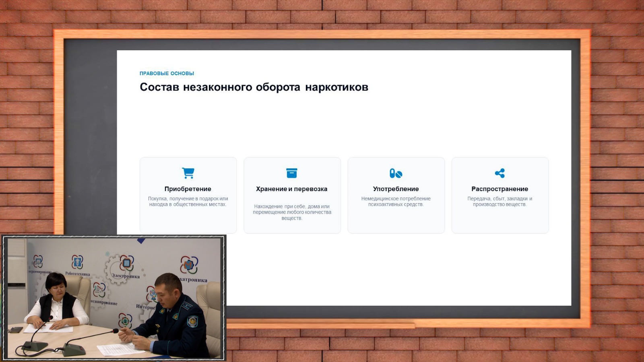The image size is (644, 362).
Task: Click the pills icon above Употребление
Action: 396,173
